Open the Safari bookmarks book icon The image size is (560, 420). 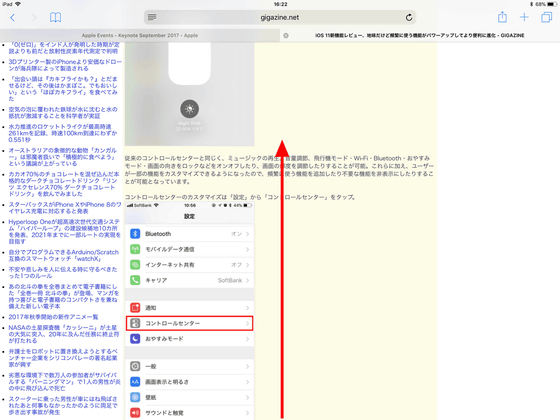tap(55, 17)
